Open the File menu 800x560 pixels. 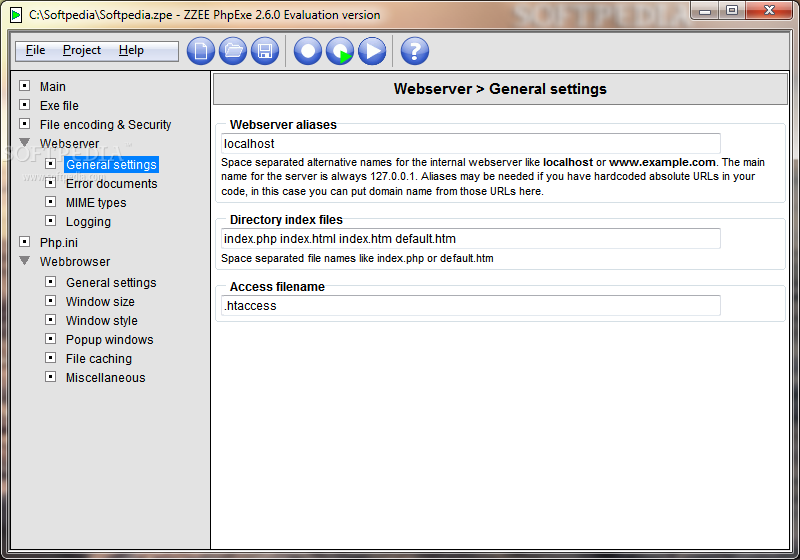[x=36, y=50]
